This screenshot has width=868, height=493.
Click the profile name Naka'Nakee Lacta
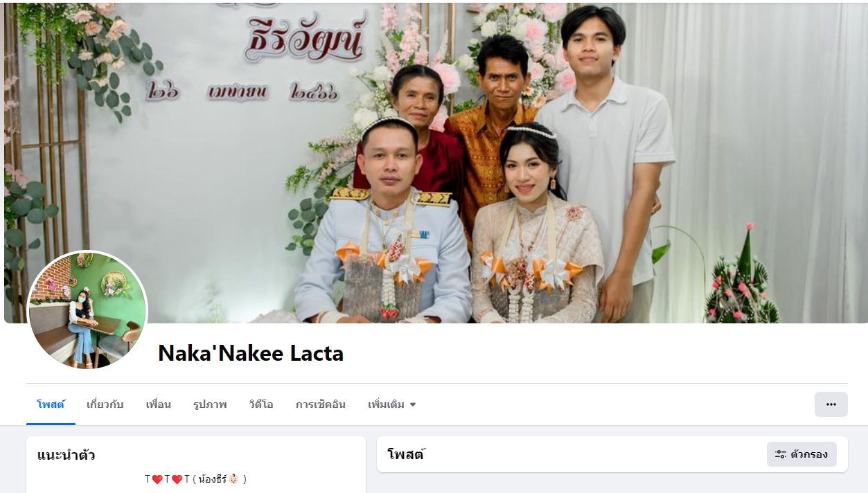pyautogui.click(x=251, y=354)
